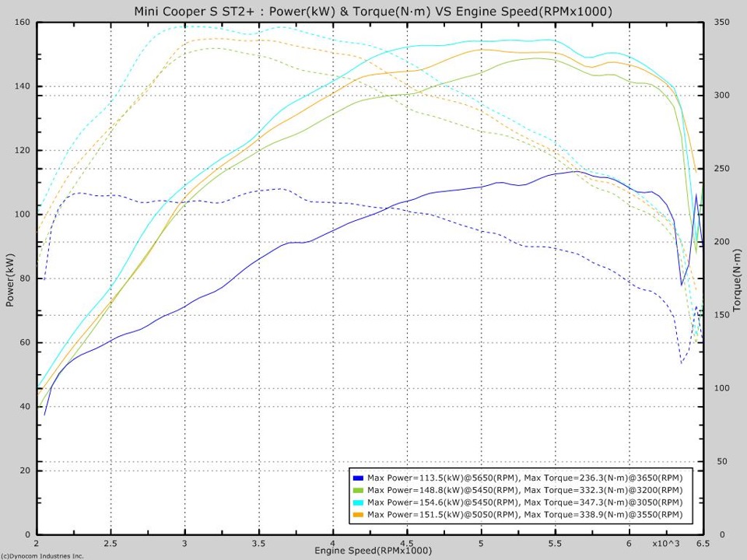Select the orange legend color marker
This screenshot has width=747, height=560.
pyautogui.click(x=357, y=515)
